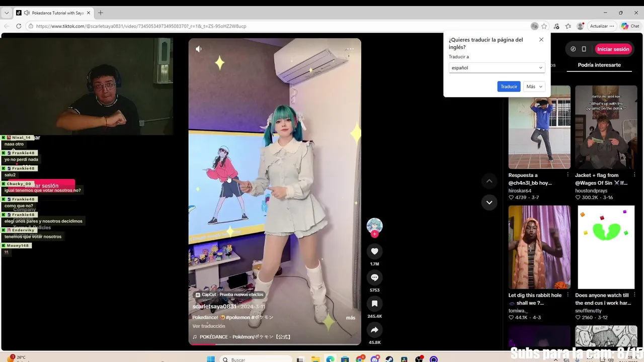Expand the Más options dropdown in translate popup

(534, 86)
